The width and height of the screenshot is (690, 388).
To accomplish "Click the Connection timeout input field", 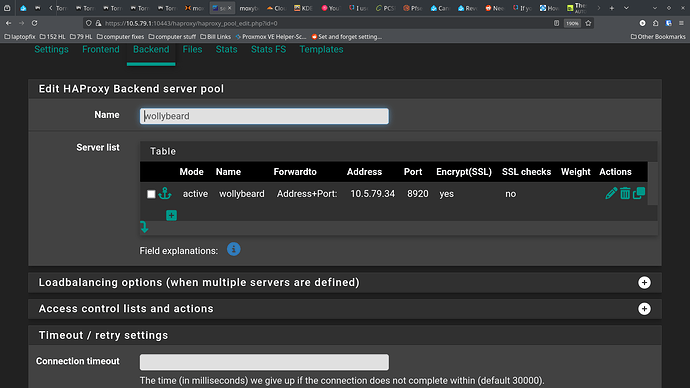I will pyautogui.click(x=264, y=362).
